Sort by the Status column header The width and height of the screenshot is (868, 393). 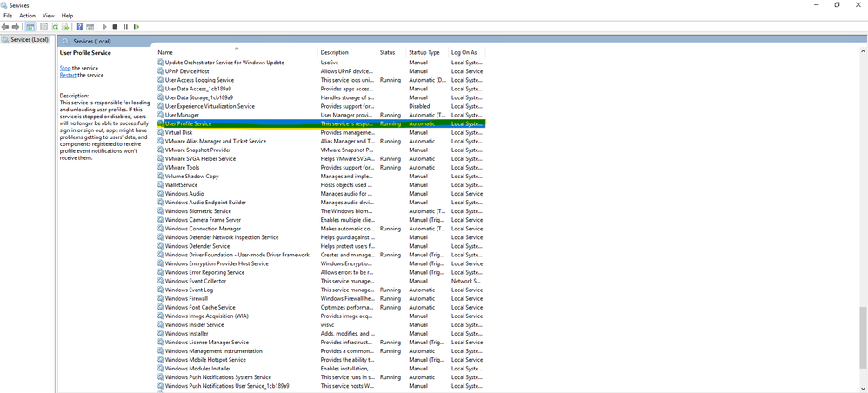(x=391, y=52)
